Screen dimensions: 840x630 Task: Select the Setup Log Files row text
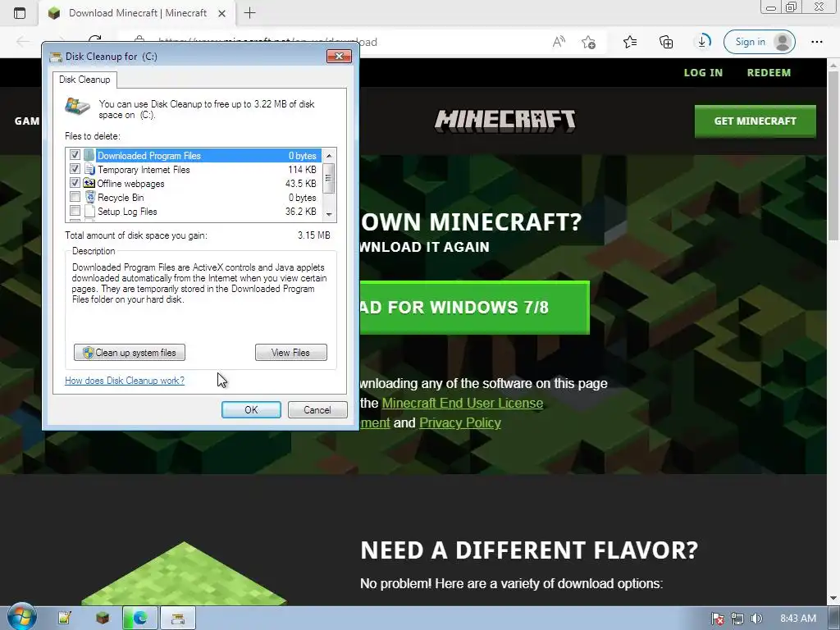click(127, 212)
